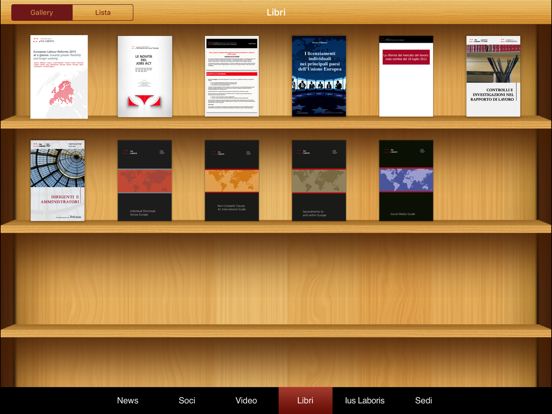The height and width of the screenshot is (414, 552).
Task: Open Non-Compete Clauses International Guide
Action: click(232, 181)
